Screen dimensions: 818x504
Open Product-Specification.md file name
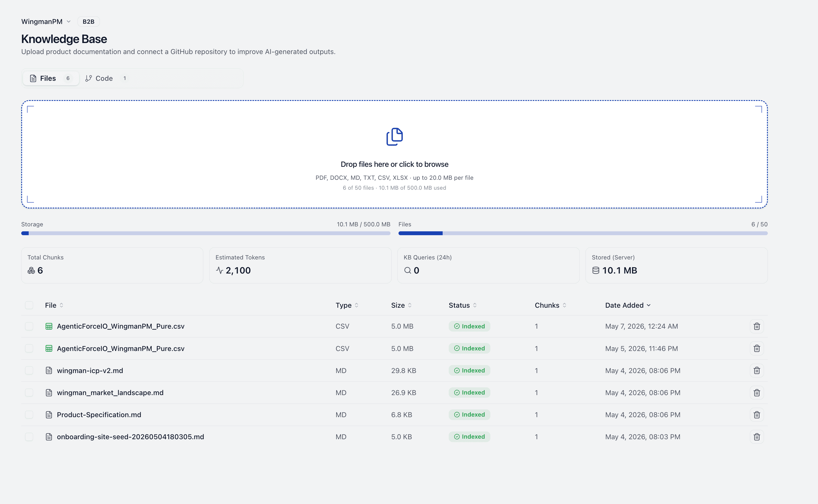pyautogui.click(x=99, y=415)
